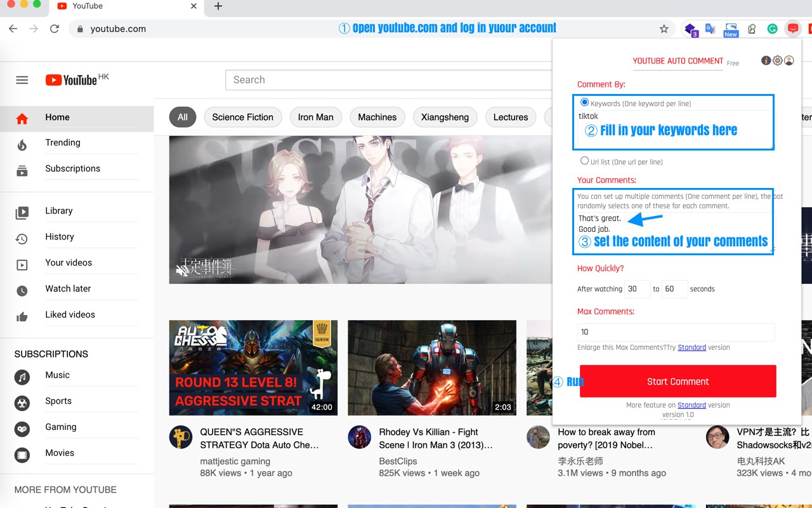Open the Evernote-style clipper extension icon
The image size is (812, 508).
click(752, 29)
